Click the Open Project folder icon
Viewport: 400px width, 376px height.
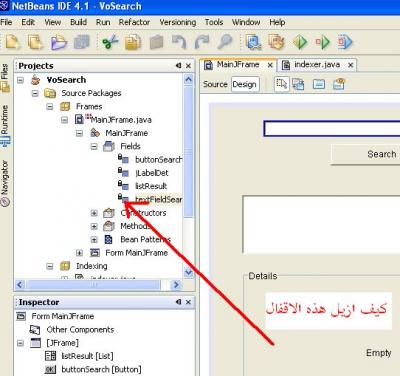59,42
